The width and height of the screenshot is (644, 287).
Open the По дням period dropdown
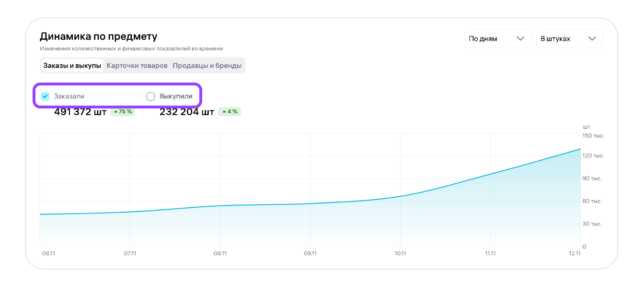pyautogui.click(x=497, y=39)
